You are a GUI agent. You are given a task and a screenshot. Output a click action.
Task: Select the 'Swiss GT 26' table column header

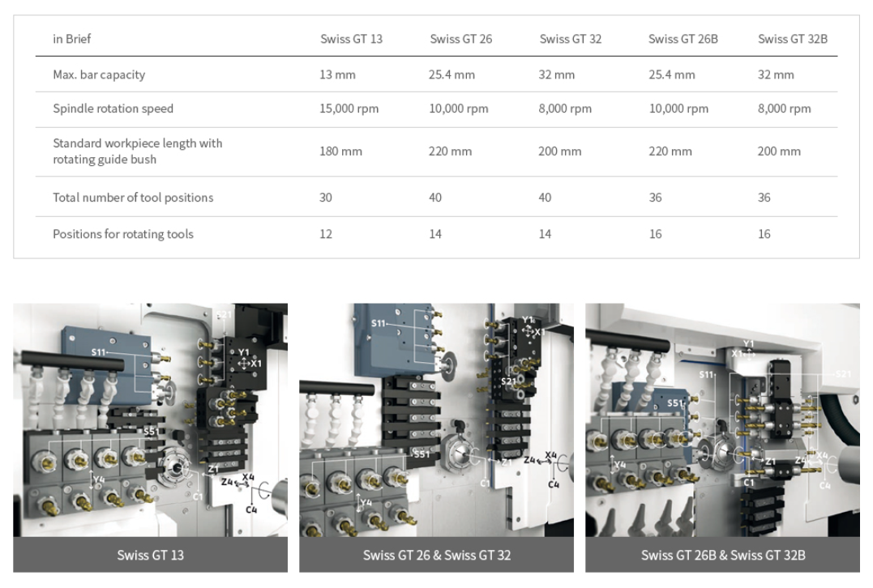(x=461, y=39)
